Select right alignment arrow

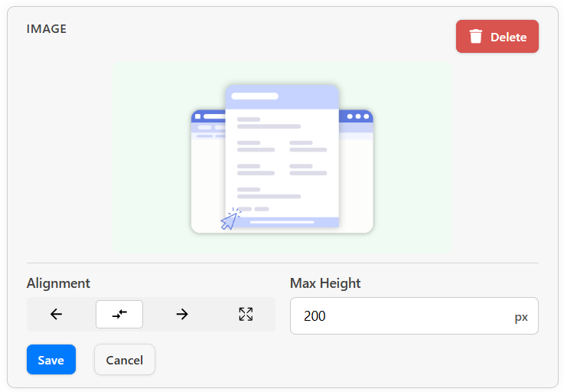pyautogui.click(x=182, y=314)
